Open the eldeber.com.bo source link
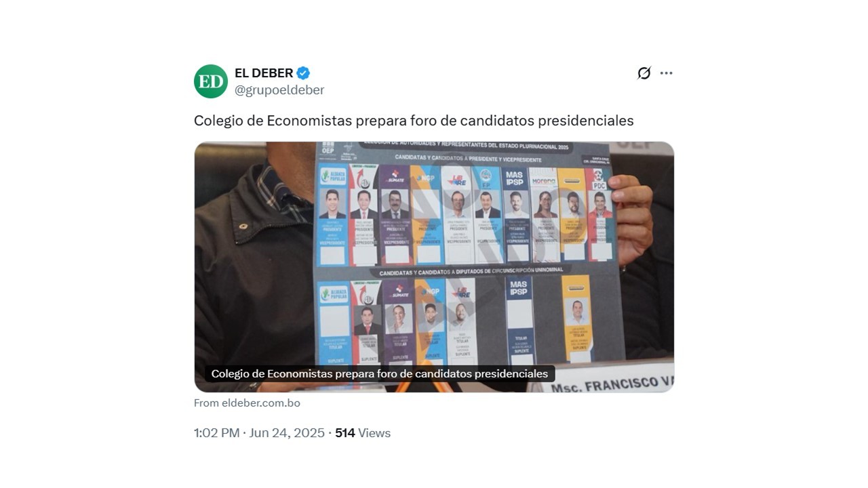 (247, 403)
